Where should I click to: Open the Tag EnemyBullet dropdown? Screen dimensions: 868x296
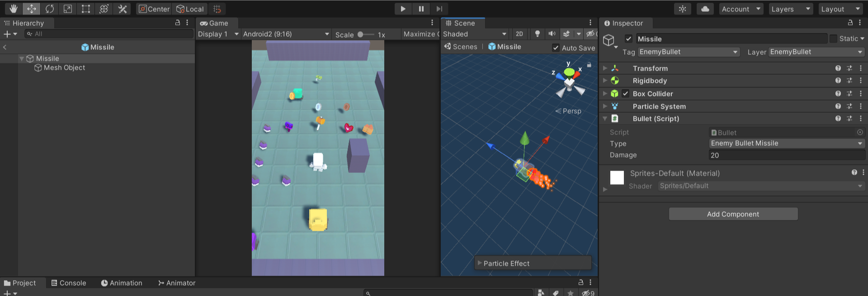click(689, 52)
